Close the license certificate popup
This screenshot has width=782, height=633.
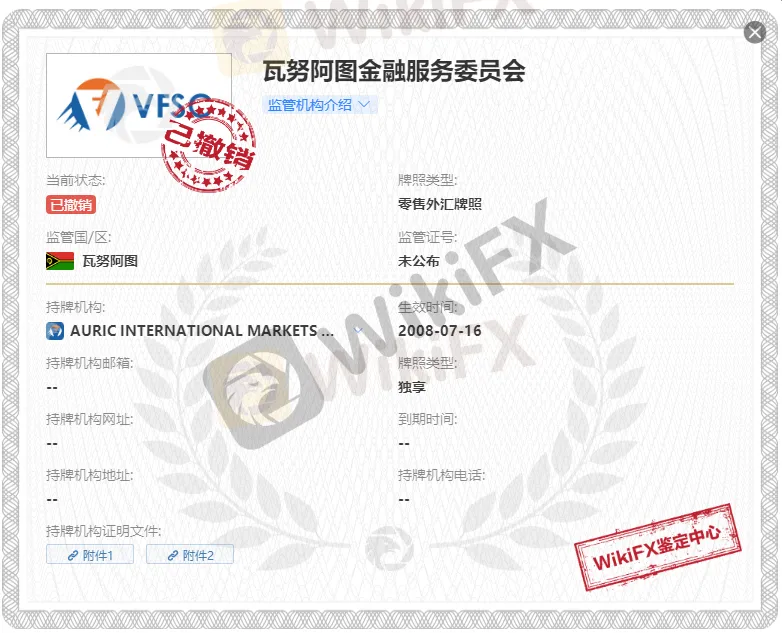click(x=755, y=33)
